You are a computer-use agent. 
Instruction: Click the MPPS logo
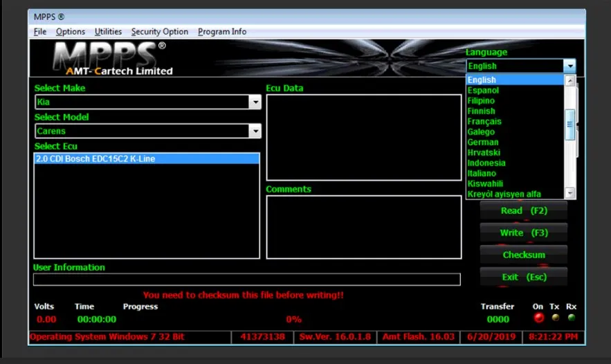tap(113, 58)
